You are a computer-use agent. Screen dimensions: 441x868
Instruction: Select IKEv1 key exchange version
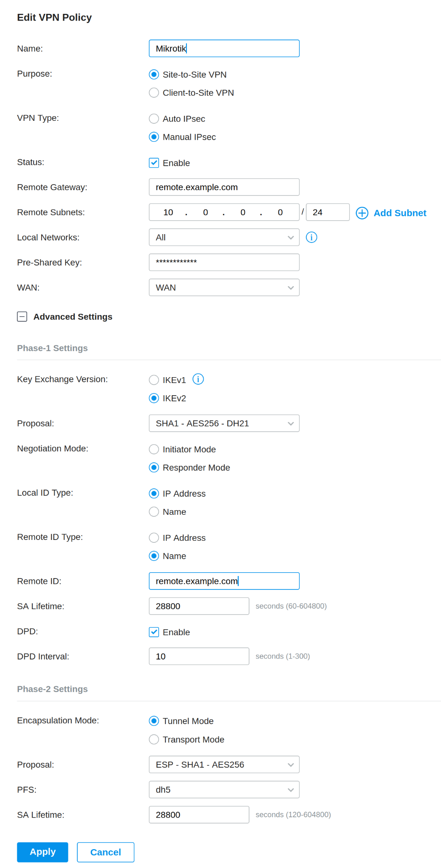pyautogui.click(x=154, y=380)
